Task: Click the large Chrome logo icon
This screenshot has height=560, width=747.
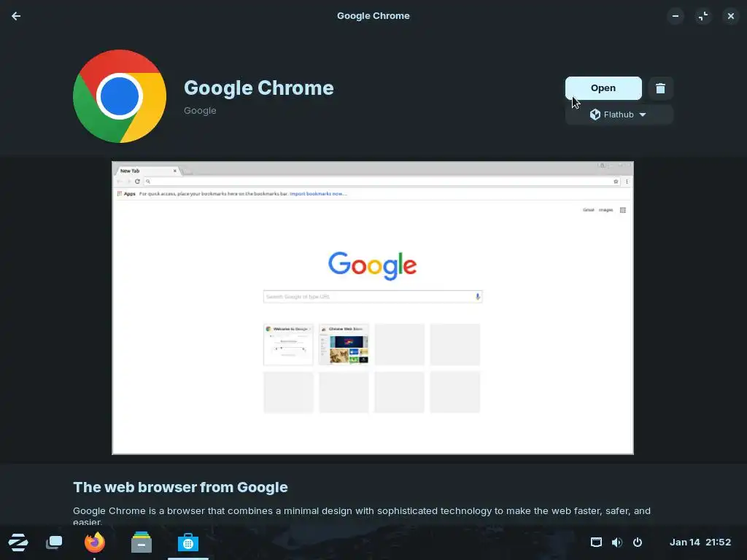Action: (x=120, y=96)
